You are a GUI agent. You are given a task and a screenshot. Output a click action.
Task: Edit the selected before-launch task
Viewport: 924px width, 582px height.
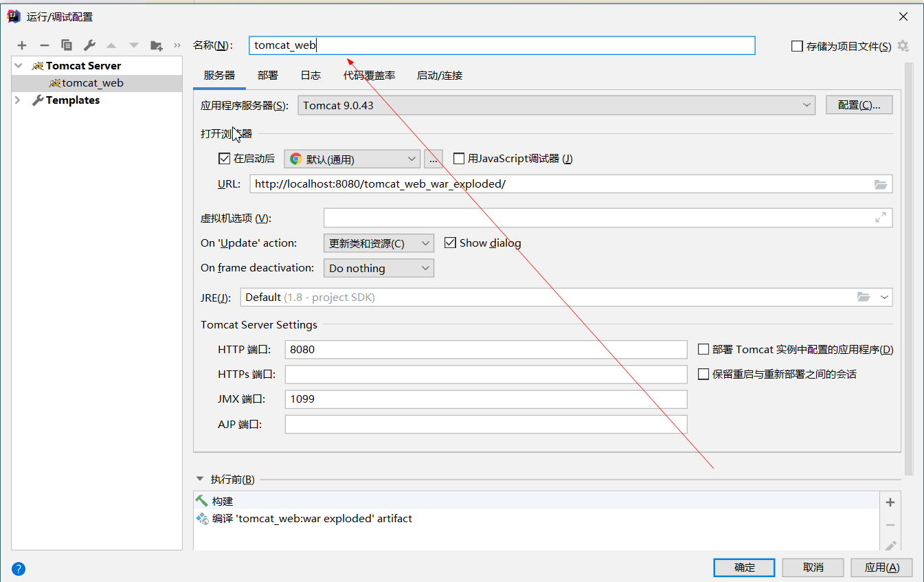coord(890,546)
